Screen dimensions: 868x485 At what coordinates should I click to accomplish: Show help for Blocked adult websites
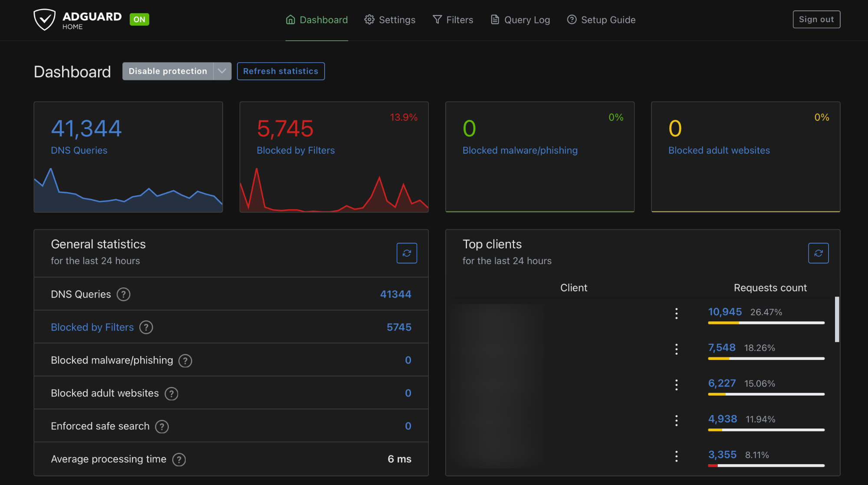tap(171, 393)
